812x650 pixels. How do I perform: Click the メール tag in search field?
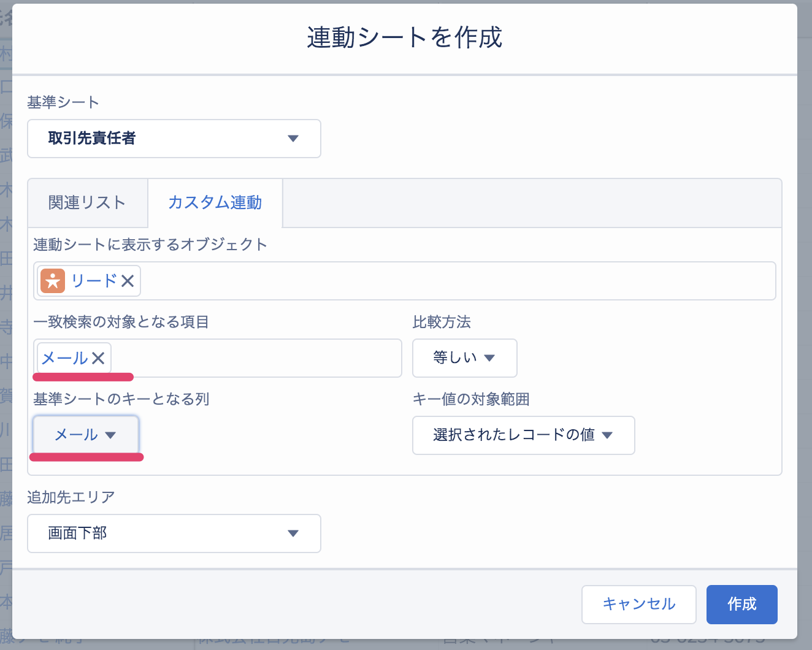tap(64, 358)
